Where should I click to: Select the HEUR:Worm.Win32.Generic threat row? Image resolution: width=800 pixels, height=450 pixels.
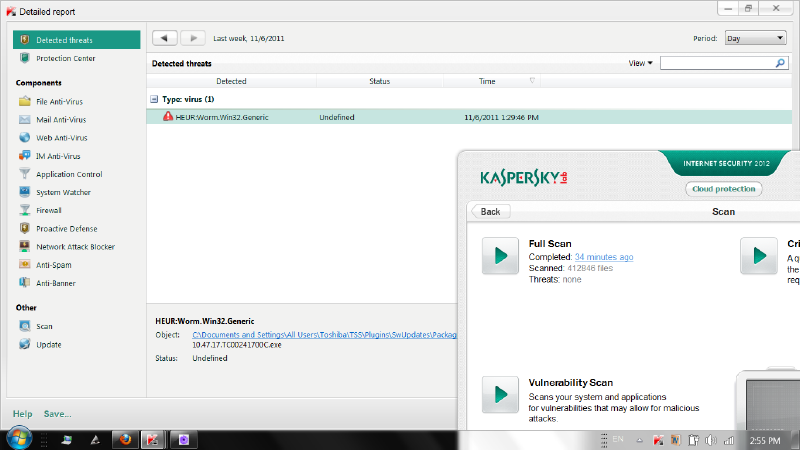(x=469, y=117)
